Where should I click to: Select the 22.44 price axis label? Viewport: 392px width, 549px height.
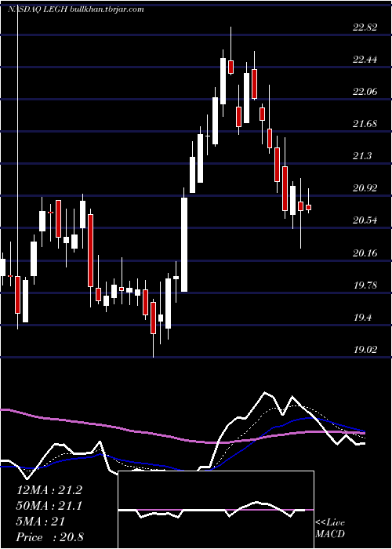click(365, 60)
